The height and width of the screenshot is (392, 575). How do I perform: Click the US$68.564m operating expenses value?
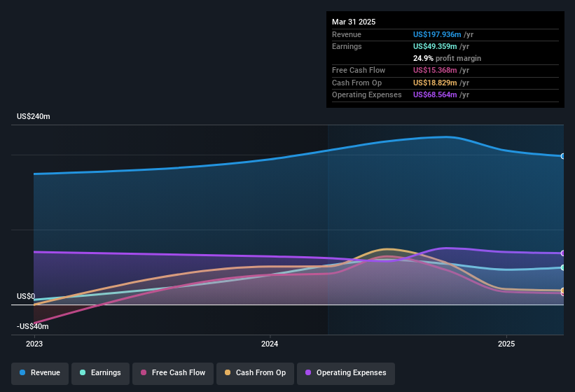[435, 95]
